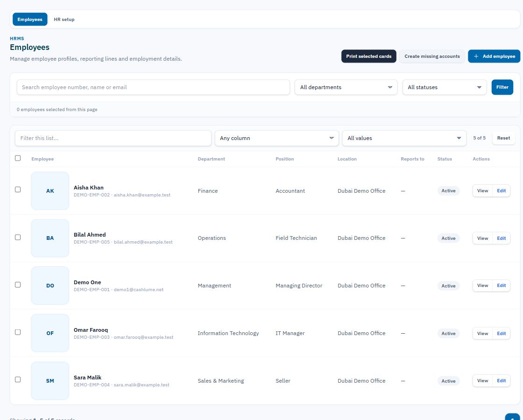Edit Sara Malik's record
The image size is (523, 420).
502,381
